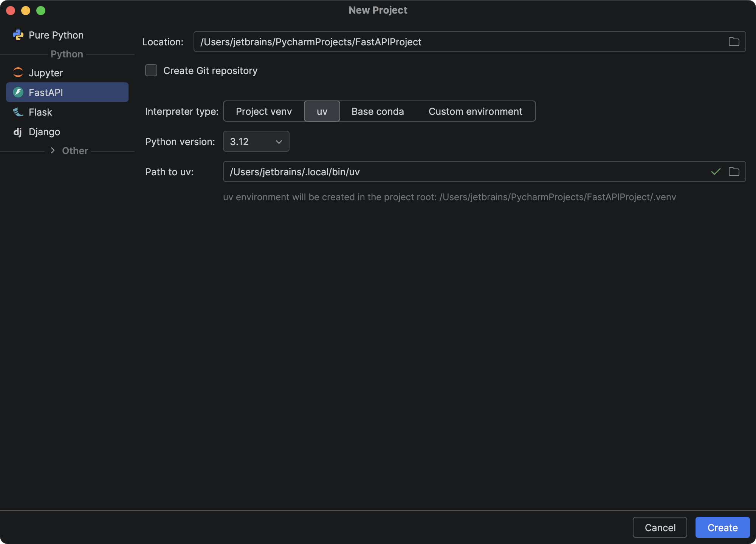
Task: Click the Cancel button
Action: pyautogui.click(x=660, y=527)
